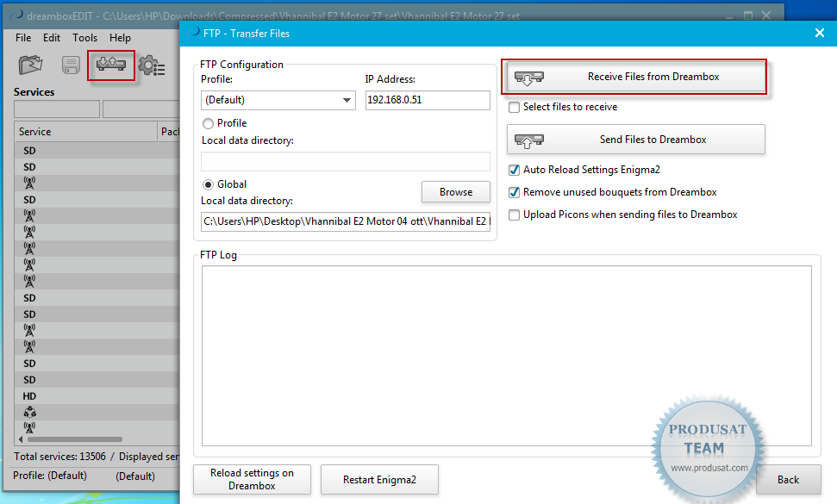The image size is (837, 504).
Task: Close the FTP Transfer Files dialog
Action: pos(820,33)
